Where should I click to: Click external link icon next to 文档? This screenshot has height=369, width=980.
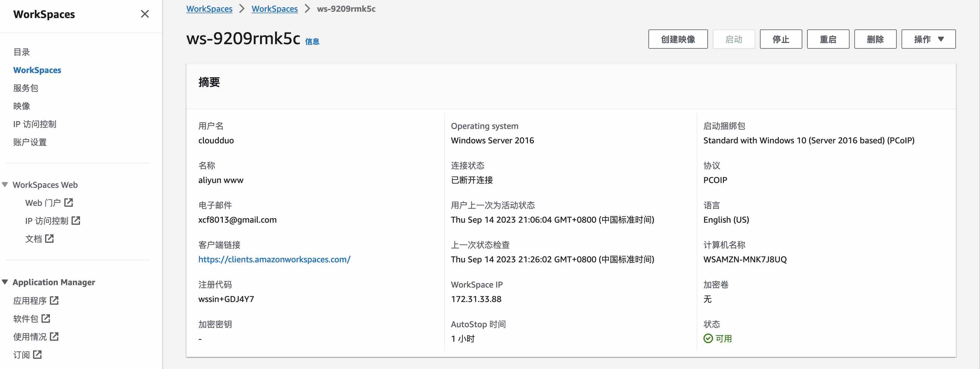(50, 239)
